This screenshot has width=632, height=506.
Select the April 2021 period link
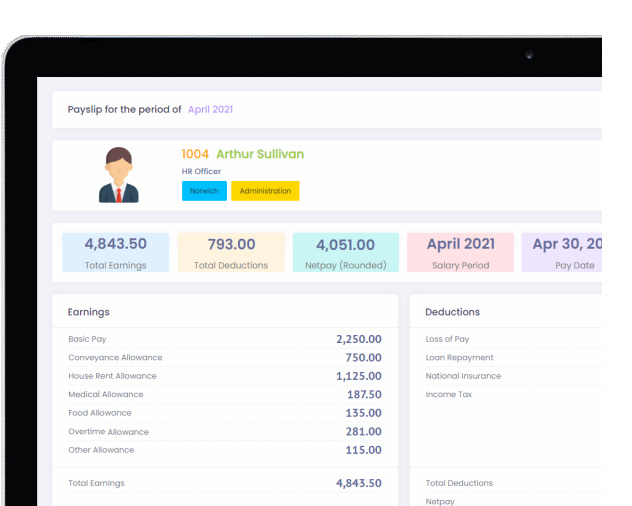click(x=210, y=109)
